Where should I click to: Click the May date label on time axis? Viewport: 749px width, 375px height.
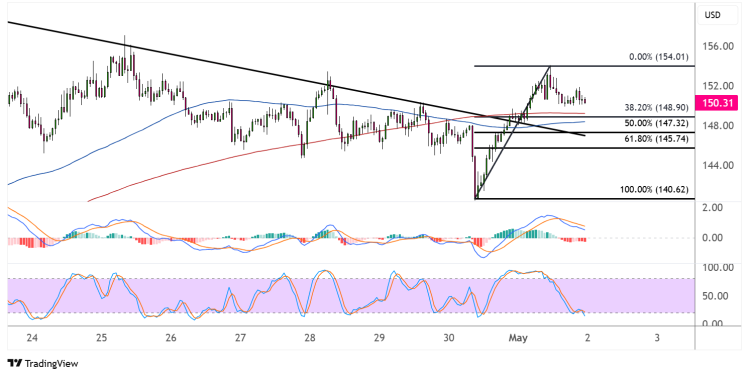(x=518, y=338)
